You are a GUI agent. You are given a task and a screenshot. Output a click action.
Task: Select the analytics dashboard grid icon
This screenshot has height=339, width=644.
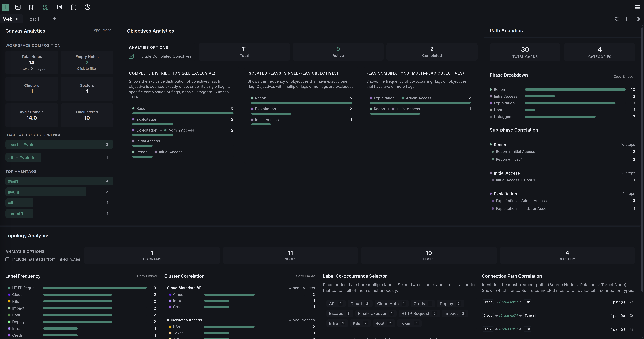point(46,7)
